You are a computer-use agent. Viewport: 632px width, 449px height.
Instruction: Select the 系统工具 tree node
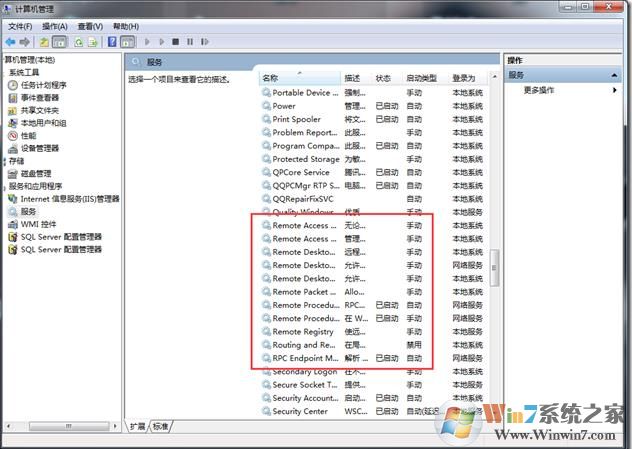click(x=24, y=72)
